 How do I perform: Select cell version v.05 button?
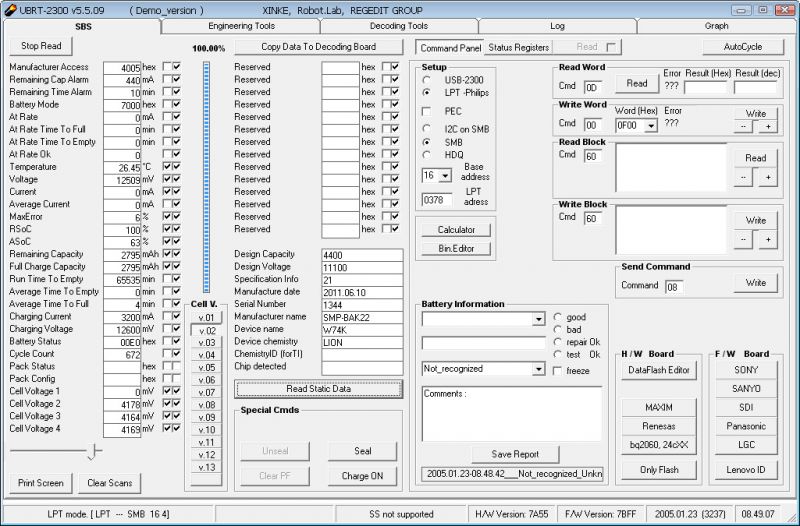pos(206,367)
